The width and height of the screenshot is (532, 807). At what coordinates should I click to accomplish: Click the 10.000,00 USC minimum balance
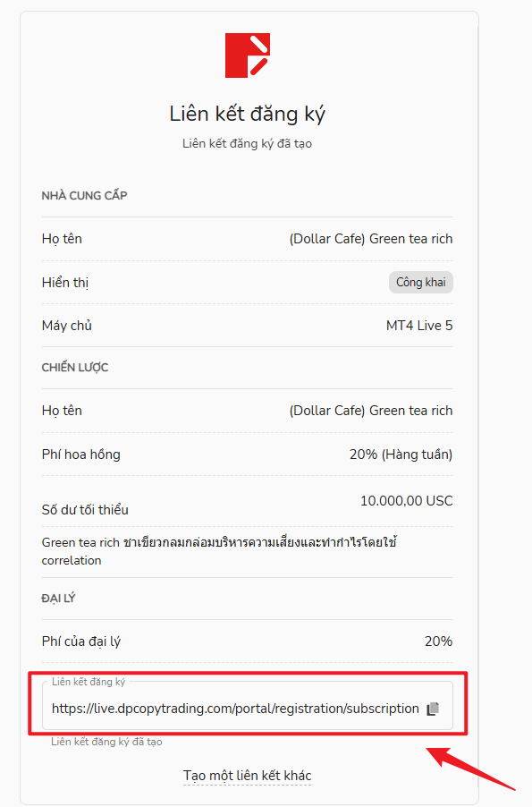[x=407, y=501]
